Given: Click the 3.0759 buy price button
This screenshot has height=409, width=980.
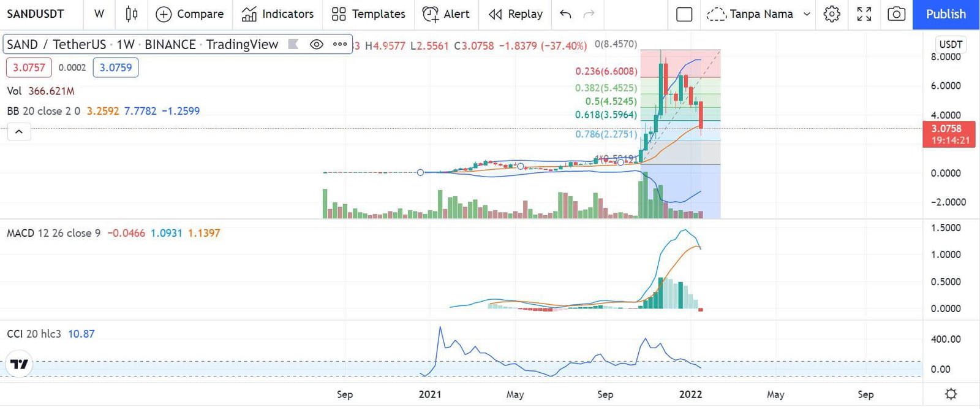Looking at the screenshot, I should tap(116, 67).
